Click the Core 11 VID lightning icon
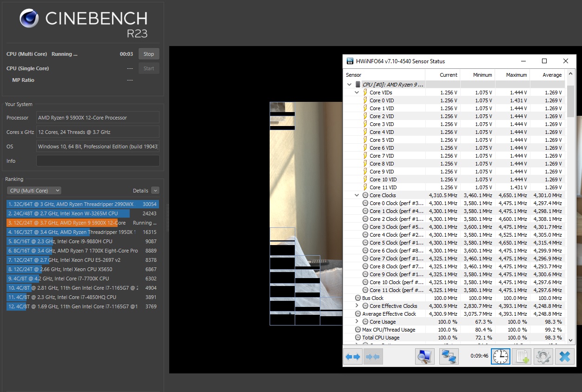The height and width of the screenshot is (392, 582). [365, 187]
